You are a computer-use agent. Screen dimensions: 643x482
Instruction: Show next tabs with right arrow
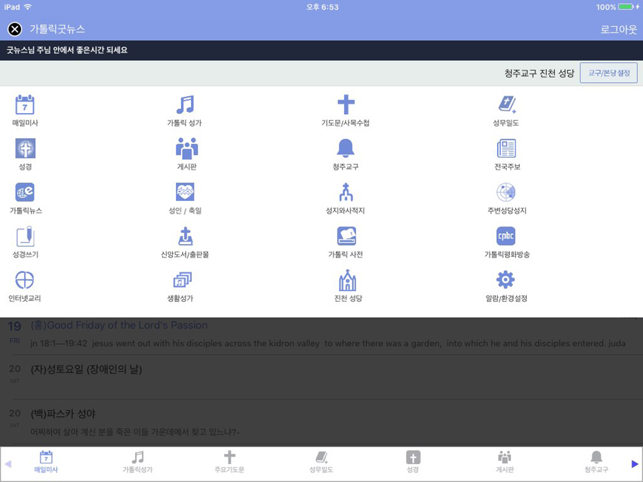[634, 464]
